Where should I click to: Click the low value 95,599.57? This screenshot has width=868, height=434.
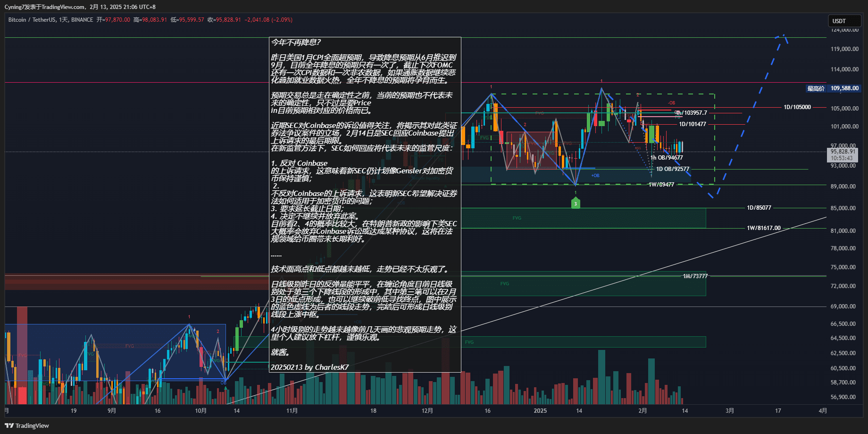coord(192,20)
